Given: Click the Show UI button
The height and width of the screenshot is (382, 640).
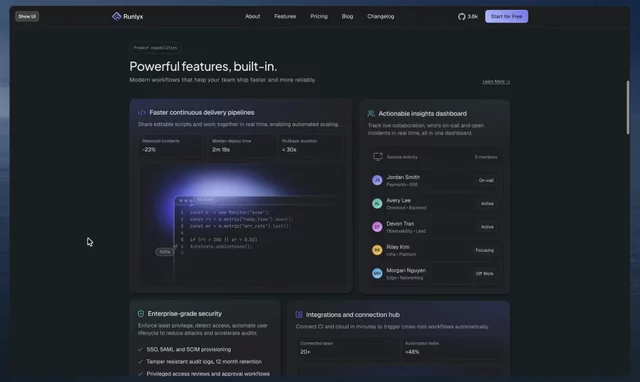Looking at the screenshot, I should (x=27, y=16).
